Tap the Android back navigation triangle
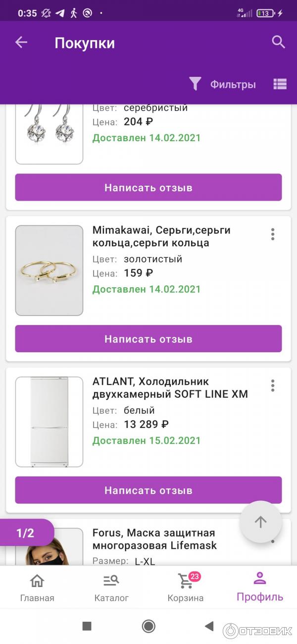The width and height of the screenshot is (297, 644). click(209, 626)
